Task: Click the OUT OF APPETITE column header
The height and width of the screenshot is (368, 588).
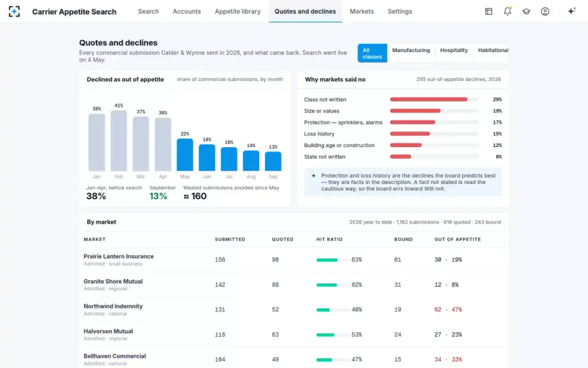Action: tap(458, 239)
